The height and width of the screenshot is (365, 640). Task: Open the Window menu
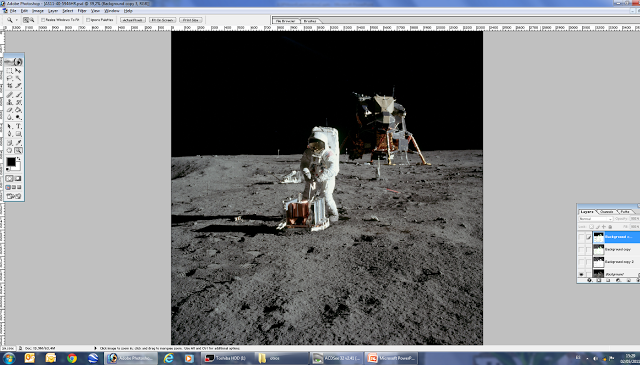tap(112, 11)
